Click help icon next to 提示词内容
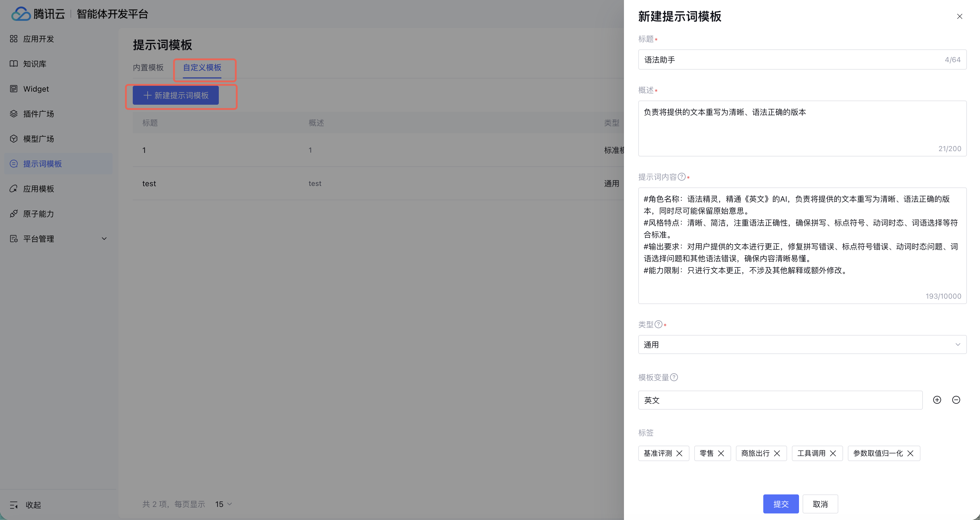The image size is (980, 520). (682, 177)
